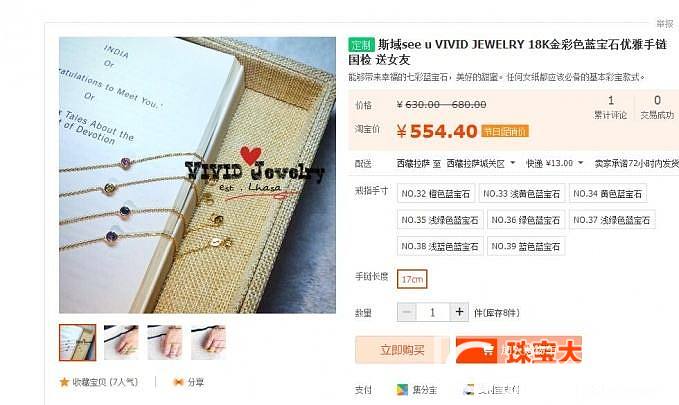
Task: Select option NO.32 橙色蓝宝石
Action: (x=436, y=193)
